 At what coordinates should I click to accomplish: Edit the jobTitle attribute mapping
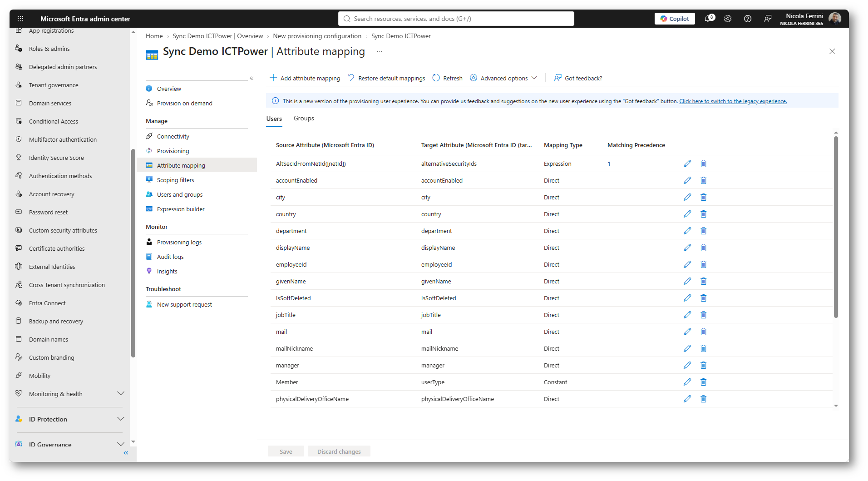click(687, 315)
